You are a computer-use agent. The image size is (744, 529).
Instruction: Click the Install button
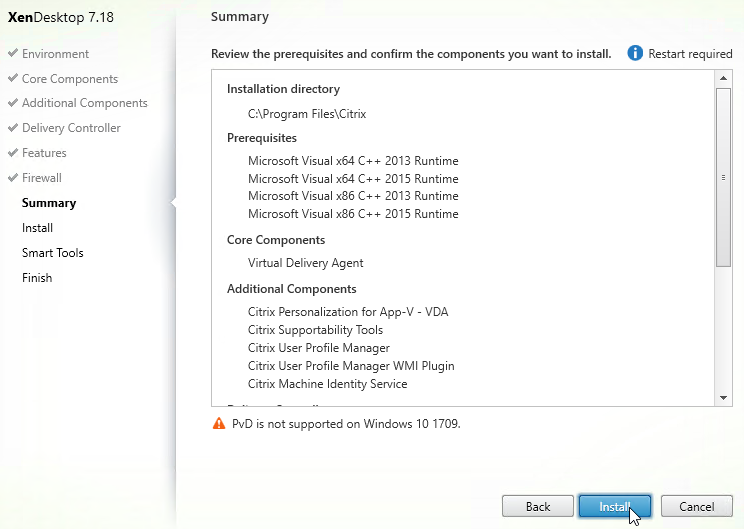point(614,506)
